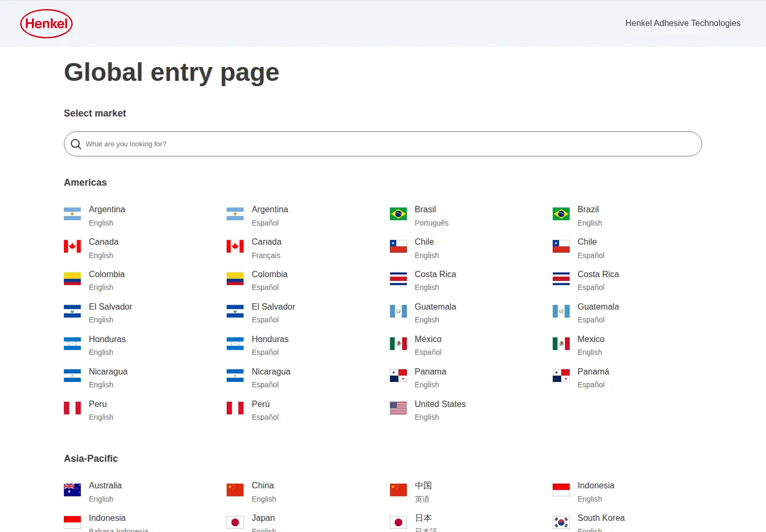Click the South Korea flag icon
Image resolution: width=766 pixels, height=532 pixels.
[561, 522]
